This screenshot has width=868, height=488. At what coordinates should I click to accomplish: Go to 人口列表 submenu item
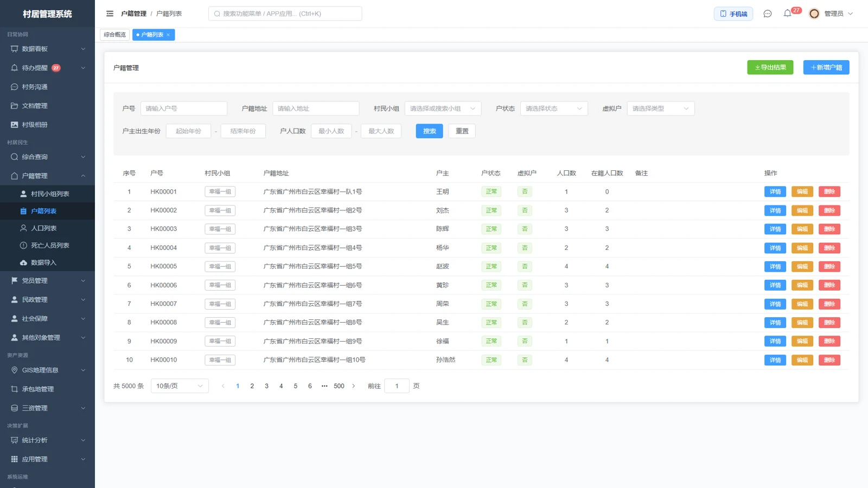coord(47,228)
